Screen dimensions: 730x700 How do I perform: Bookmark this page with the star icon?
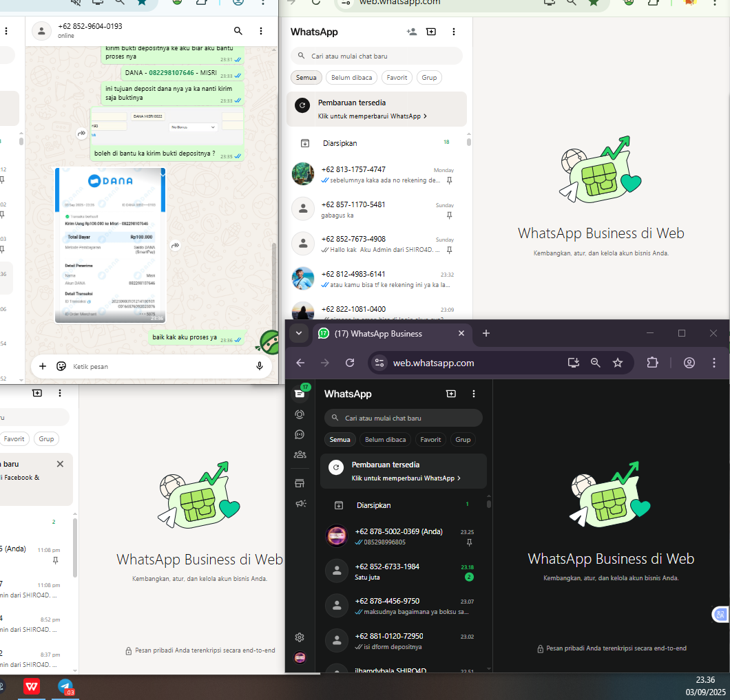617,363
